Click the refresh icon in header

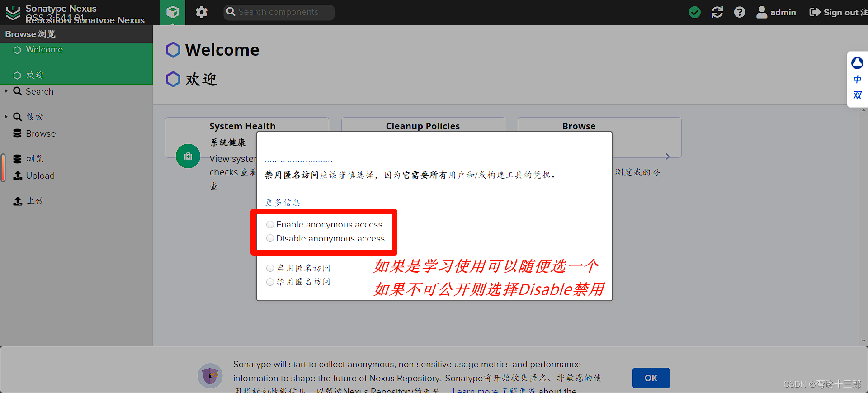717,12
